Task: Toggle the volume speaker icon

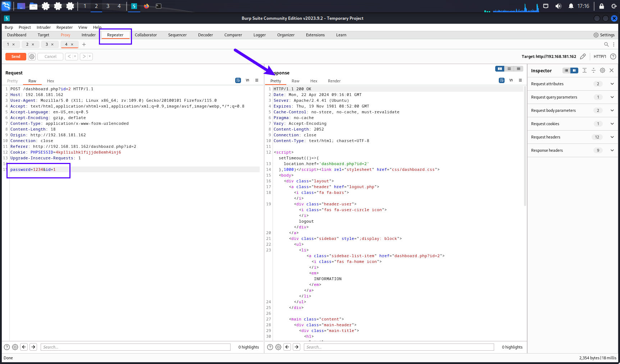Action: [x=559, y=6]
